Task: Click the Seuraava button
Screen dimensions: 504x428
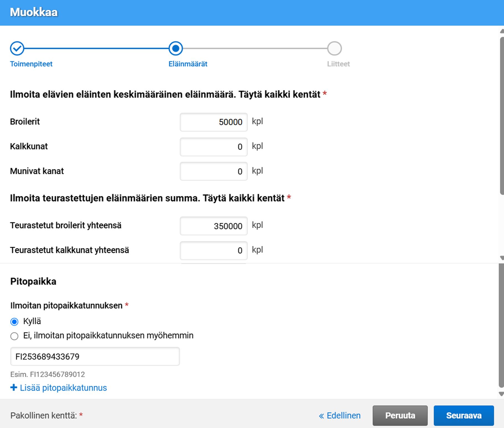Action: coord(464,415)
